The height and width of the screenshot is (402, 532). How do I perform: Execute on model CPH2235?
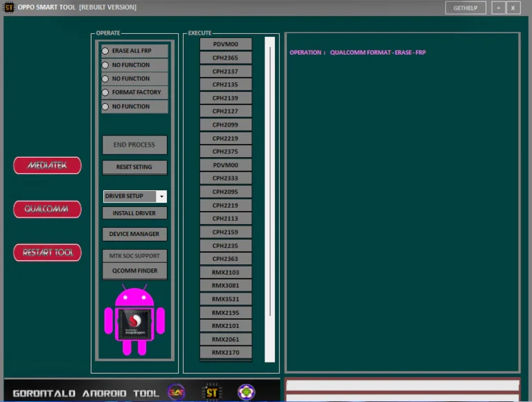tap(226, 246)
